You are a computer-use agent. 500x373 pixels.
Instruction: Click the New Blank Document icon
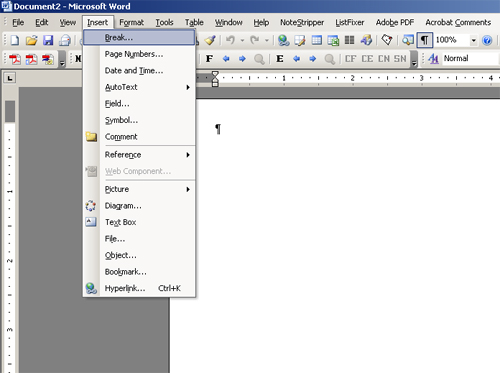[x=15, y=40]
